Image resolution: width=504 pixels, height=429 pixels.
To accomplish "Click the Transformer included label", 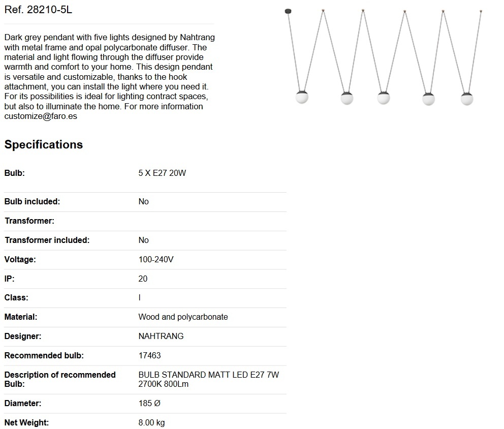I will point(47,240).
